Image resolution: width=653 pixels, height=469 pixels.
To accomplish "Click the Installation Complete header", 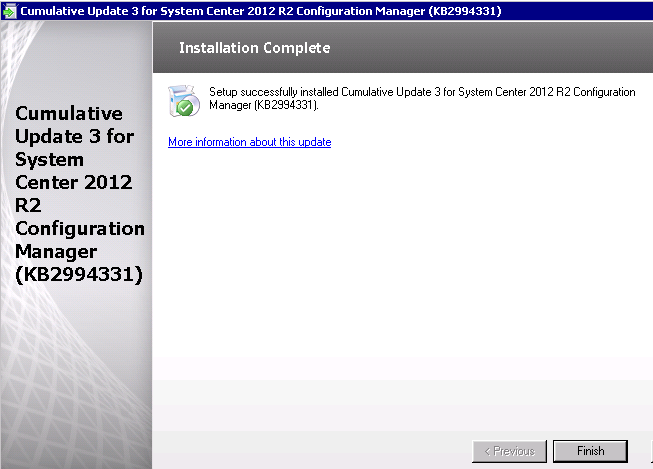I will [254, 48].
